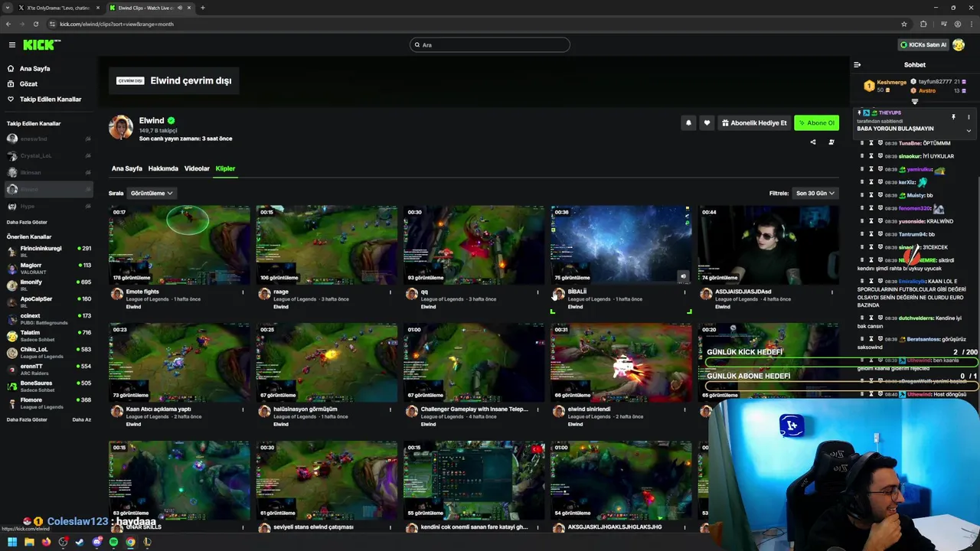Switch to Videolar tab
This screenshot has width=980, height=551.
pos(197,168)
